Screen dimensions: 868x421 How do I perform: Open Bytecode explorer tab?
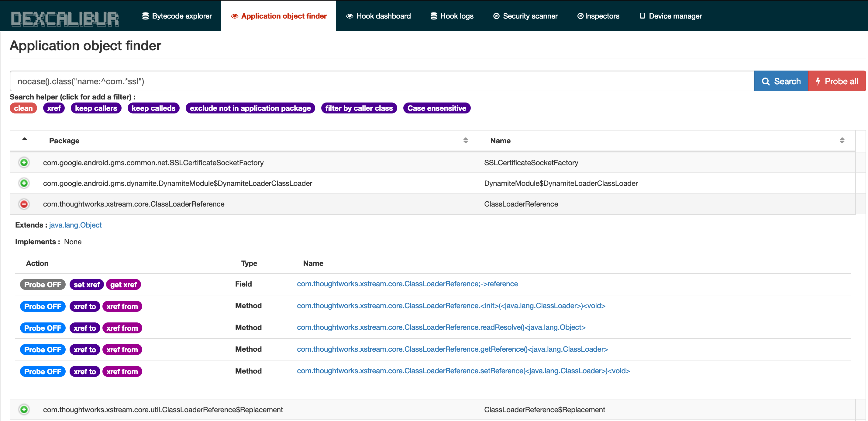(x=177, y=16)
